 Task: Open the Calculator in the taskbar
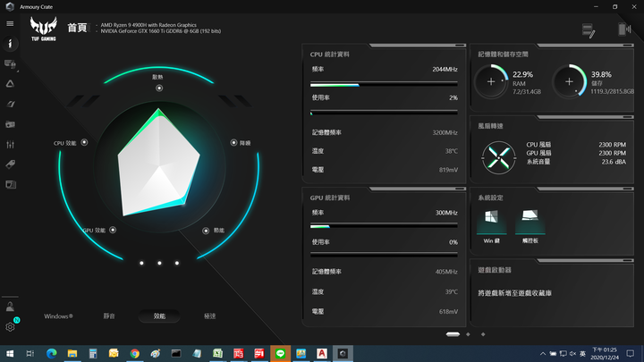93,353
